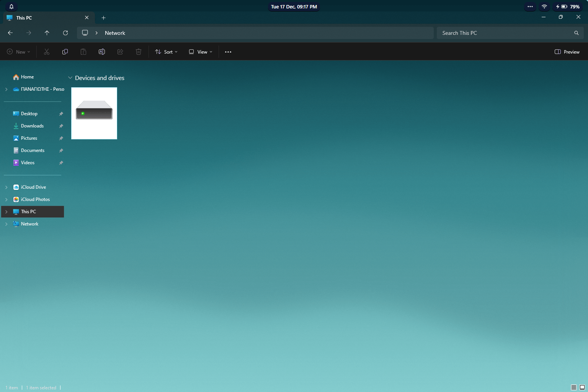Click the forward navigation arrow
The width and height of the screenshot is (588, 392).
29,33
